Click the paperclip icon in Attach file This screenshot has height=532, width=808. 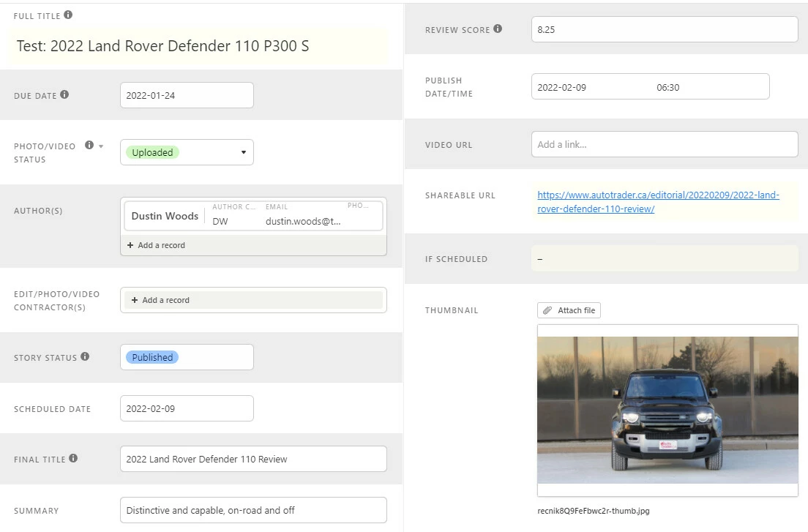pos(547,310)
